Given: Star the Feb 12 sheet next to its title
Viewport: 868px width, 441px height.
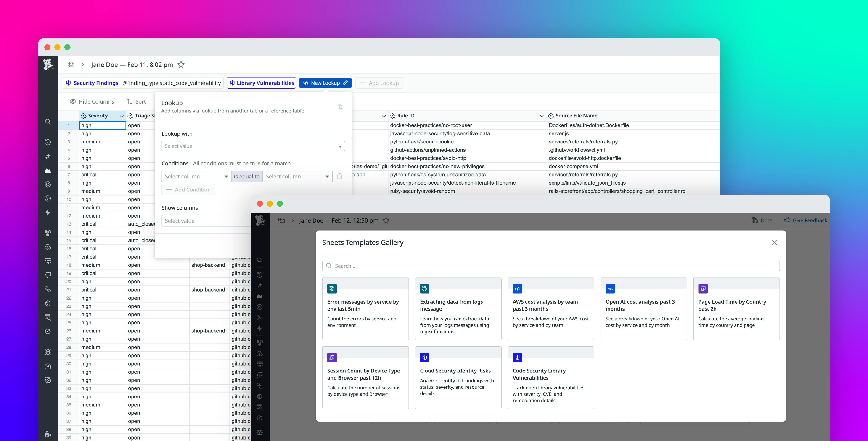Looking at the screenshot, I should [x=386, y=220].
